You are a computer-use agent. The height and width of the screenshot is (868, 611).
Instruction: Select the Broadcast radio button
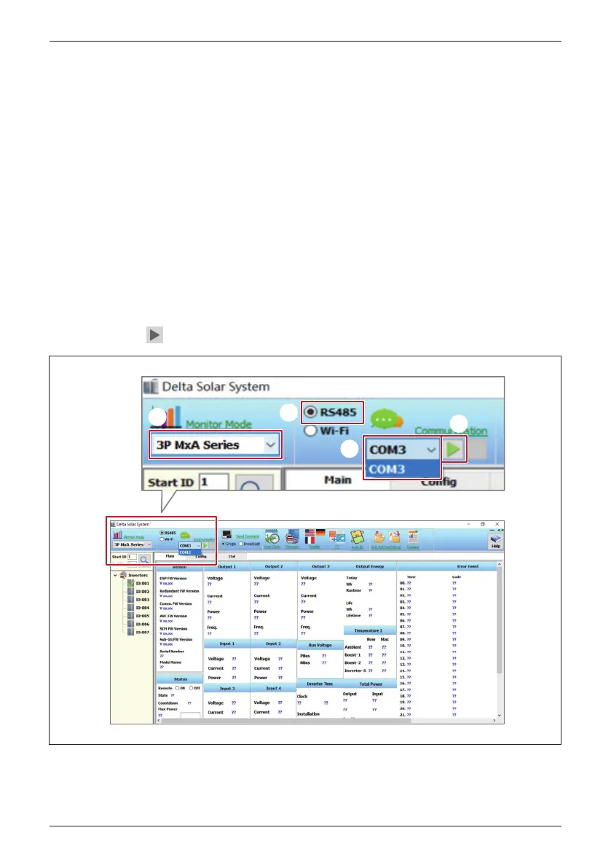240,544
